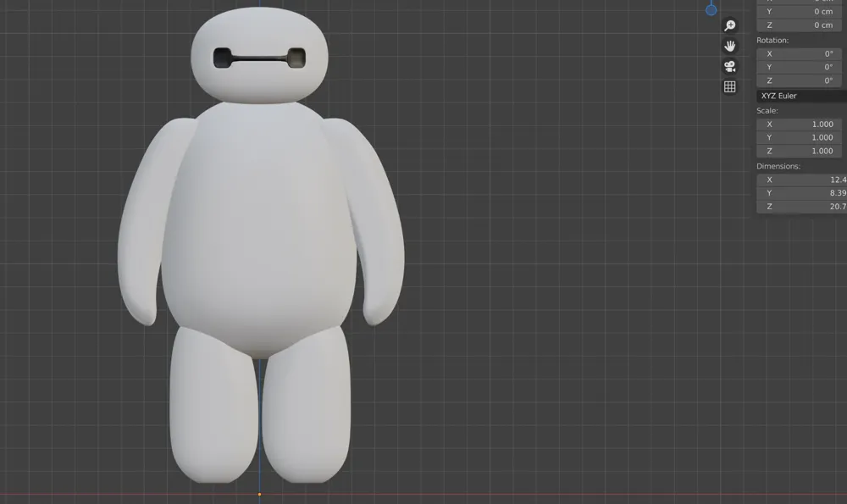Click the Dimensions Y field showing 8.39

(801, 193)
